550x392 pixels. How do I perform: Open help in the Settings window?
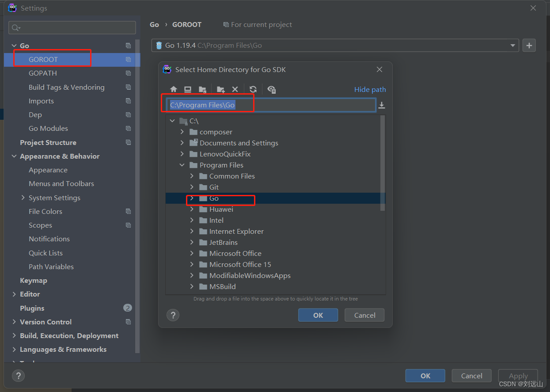coord(18,376)
